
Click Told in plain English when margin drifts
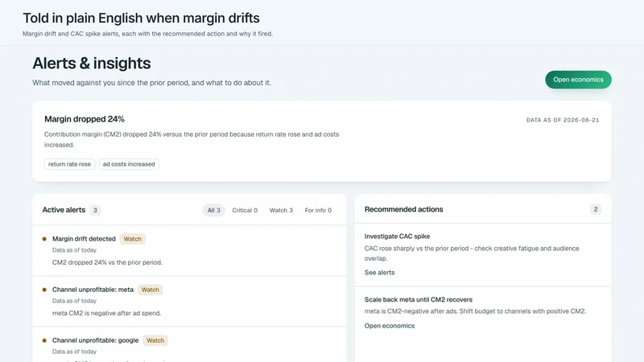pyautogui.click(x=141, y=18)
